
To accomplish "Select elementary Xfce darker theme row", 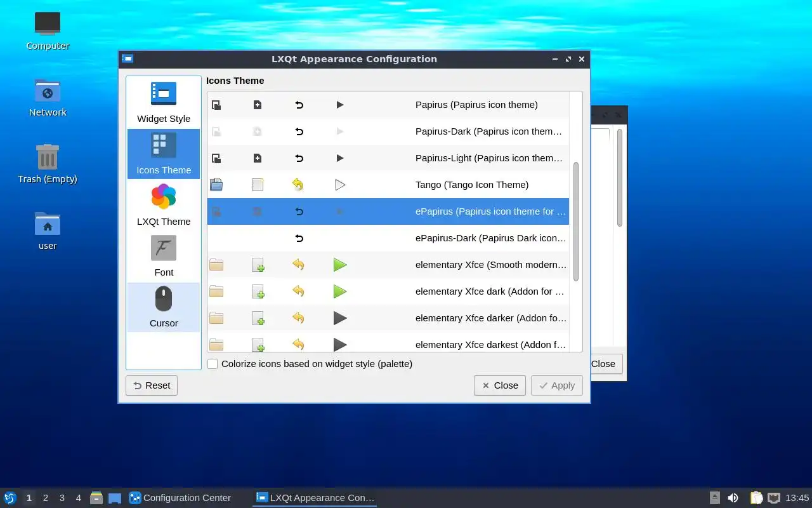I will [388, 318].
